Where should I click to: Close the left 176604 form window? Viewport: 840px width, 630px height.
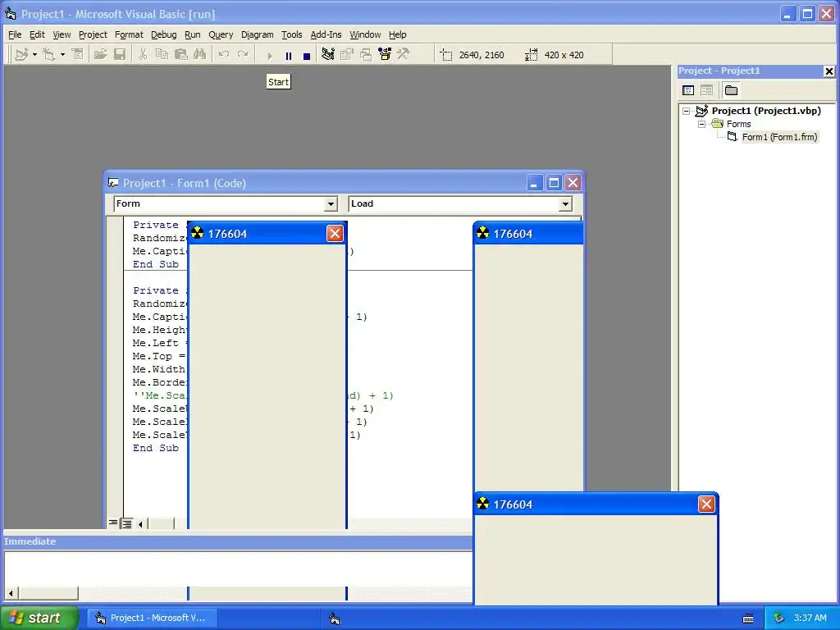click(x=335, y=234)
